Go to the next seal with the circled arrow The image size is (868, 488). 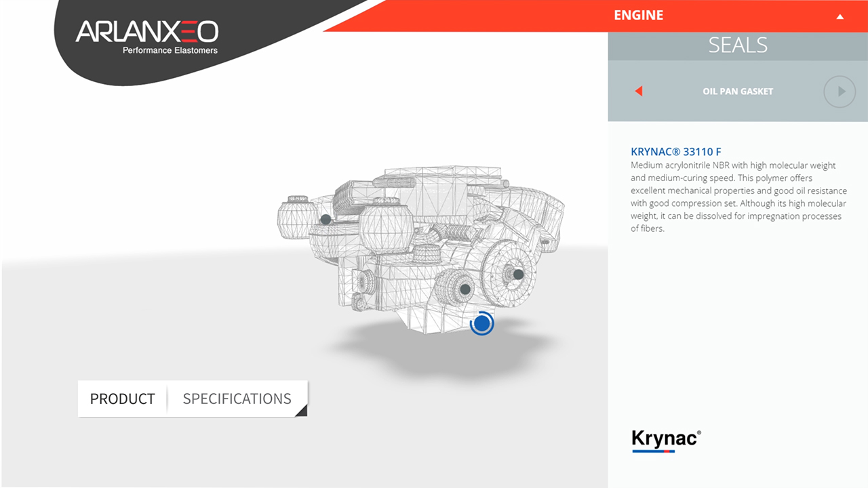click(840, 91)
